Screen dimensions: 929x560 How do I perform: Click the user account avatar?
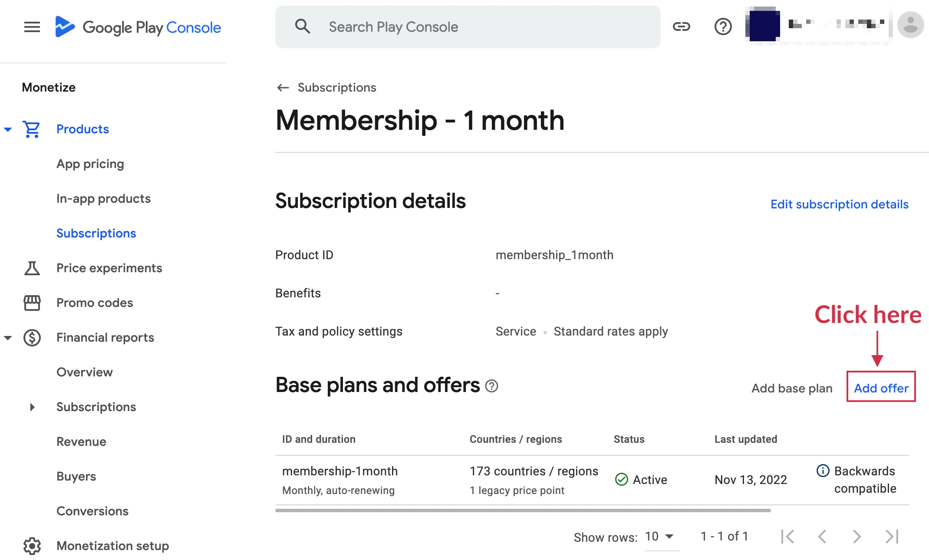click(x=910, y=25)
